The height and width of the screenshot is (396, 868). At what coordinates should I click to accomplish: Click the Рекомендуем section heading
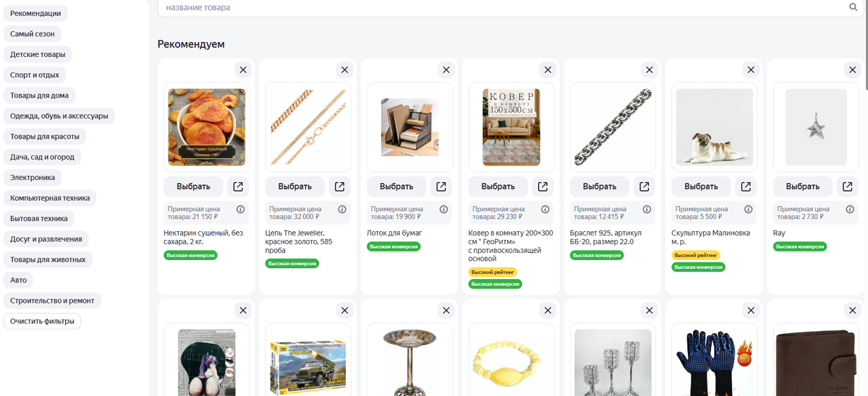pos(191,44)
